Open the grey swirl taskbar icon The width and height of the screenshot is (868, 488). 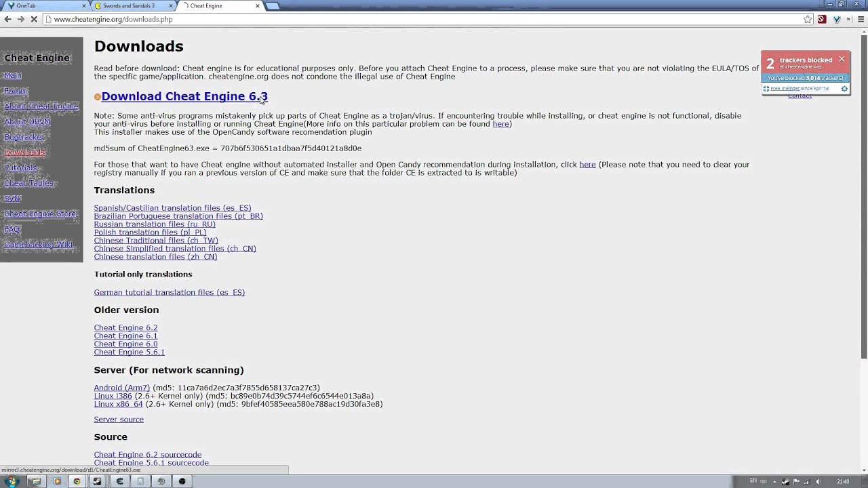tap(161, 481)
